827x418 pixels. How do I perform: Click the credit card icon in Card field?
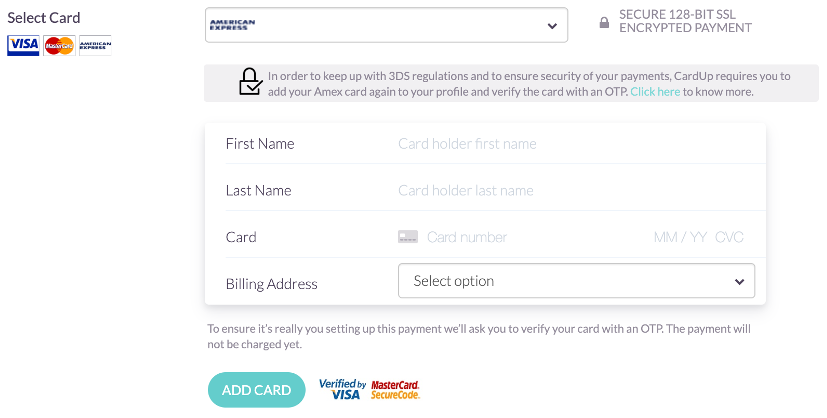pyautogui.click(x=408, y=237)
